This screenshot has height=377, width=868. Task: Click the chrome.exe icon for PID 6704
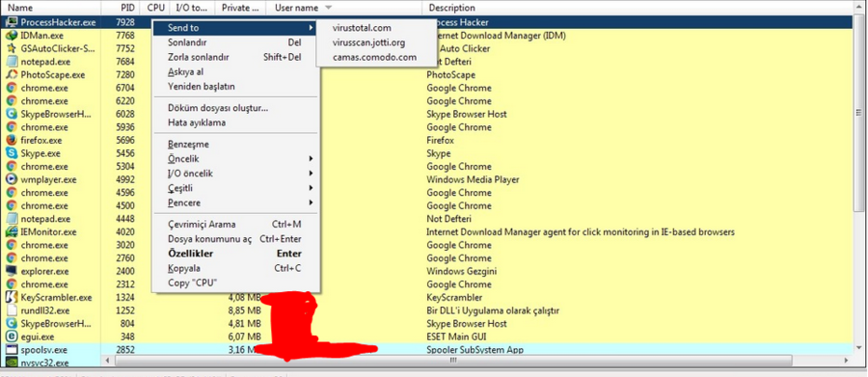point(11,88)
